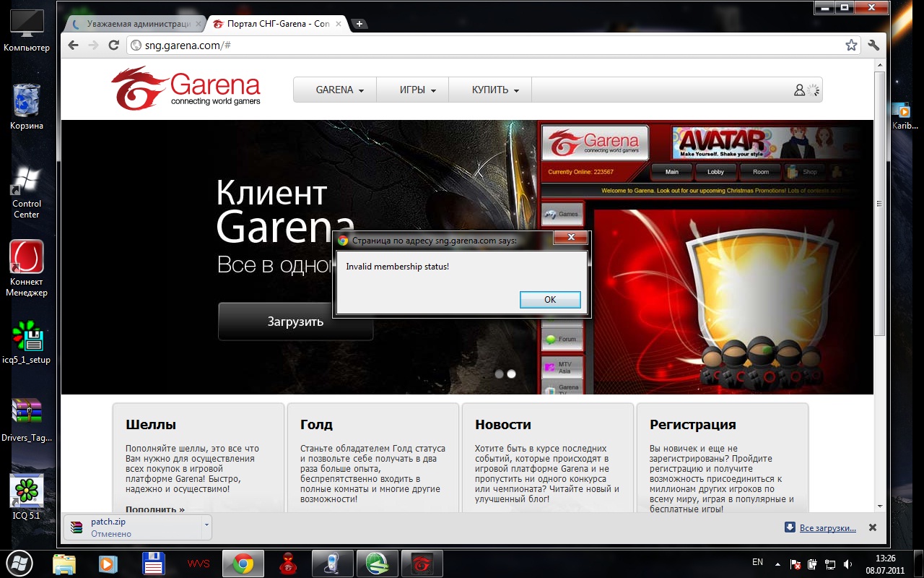Screen dimensions: 924x578
Task: Click the Chrome taskbar button
Action: (x=243, y=564)
